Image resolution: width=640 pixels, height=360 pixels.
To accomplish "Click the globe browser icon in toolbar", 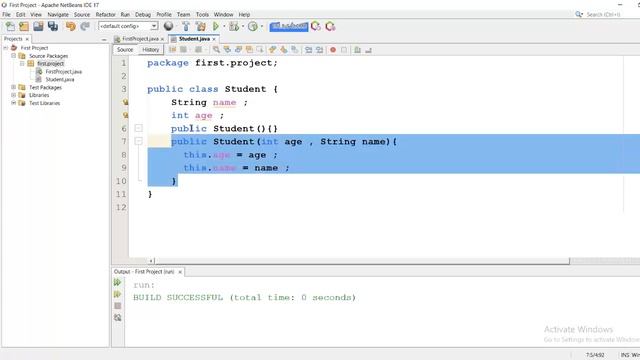I will pyautogui.click(x=168, y=27).
